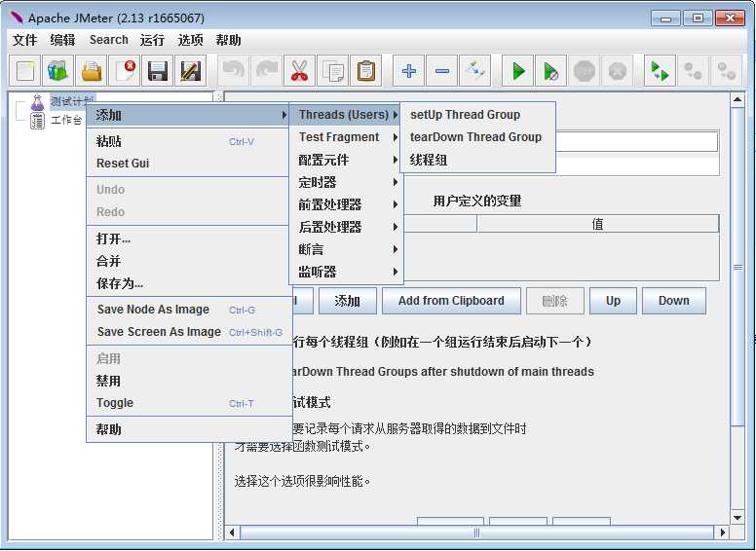
Task: Click the Expand all plus icon
Action: pyautogui.click(x=409, y=71)
